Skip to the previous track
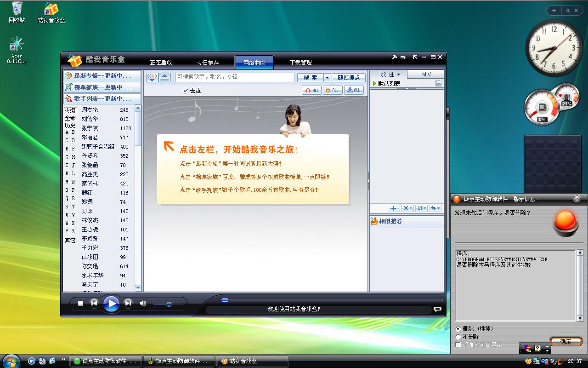588x368 pixels. [x=94, y=303]
